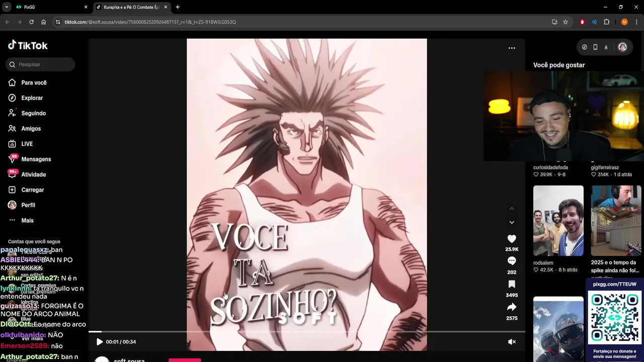
Task: Bookmark this page with star
Action: click(x=566, y=22)
